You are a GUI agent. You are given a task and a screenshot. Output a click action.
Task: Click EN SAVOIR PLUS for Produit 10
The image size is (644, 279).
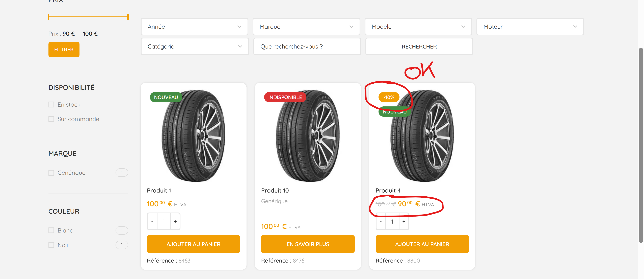pos(308,244)
